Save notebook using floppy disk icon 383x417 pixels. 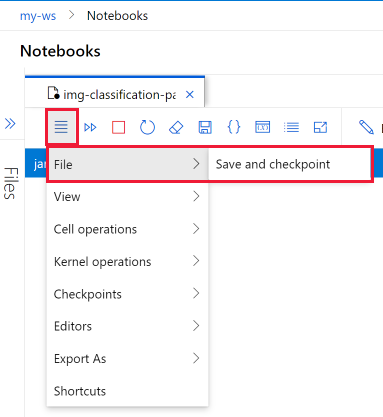[205, 127]
